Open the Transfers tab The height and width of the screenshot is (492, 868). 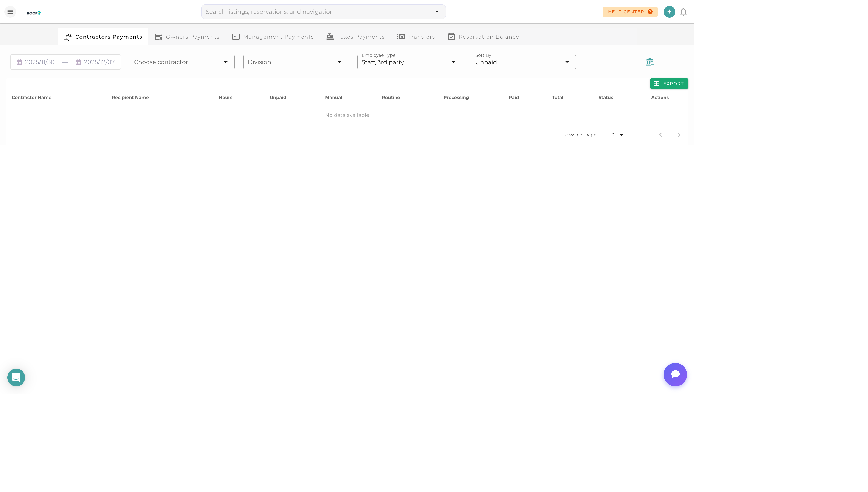[415, 37]
